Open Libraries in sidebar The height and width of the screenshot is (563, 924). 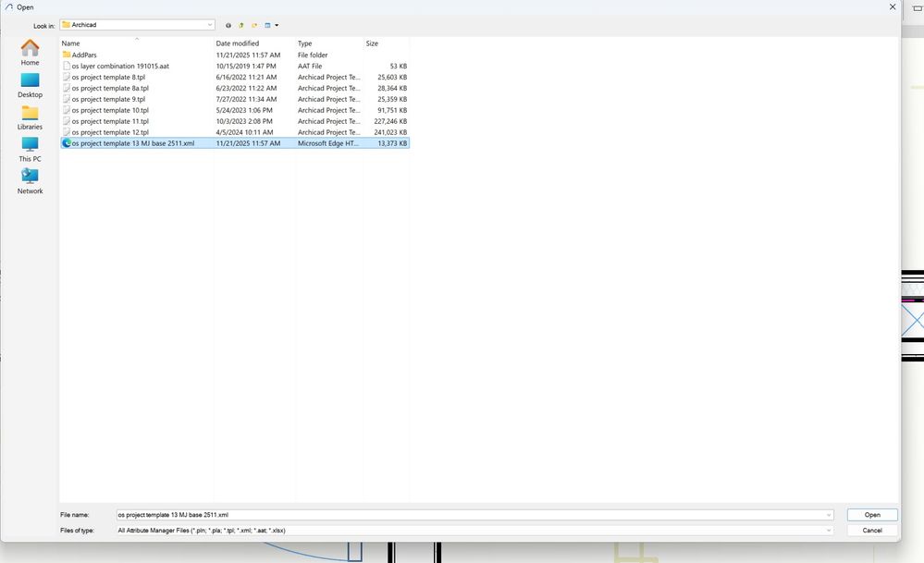point(30,117)
